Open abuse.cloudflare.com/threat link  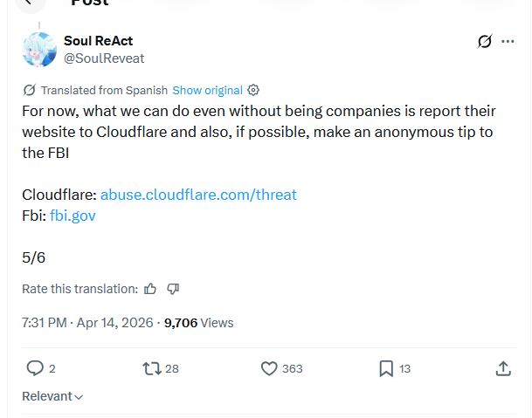pos(198,195)
